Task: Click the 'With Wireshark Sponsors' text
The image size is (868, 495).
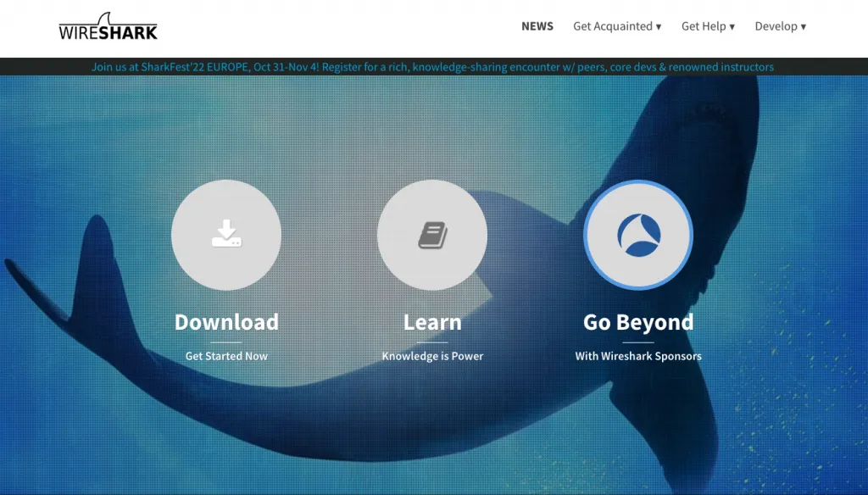Action: click(x=638, y=356)
